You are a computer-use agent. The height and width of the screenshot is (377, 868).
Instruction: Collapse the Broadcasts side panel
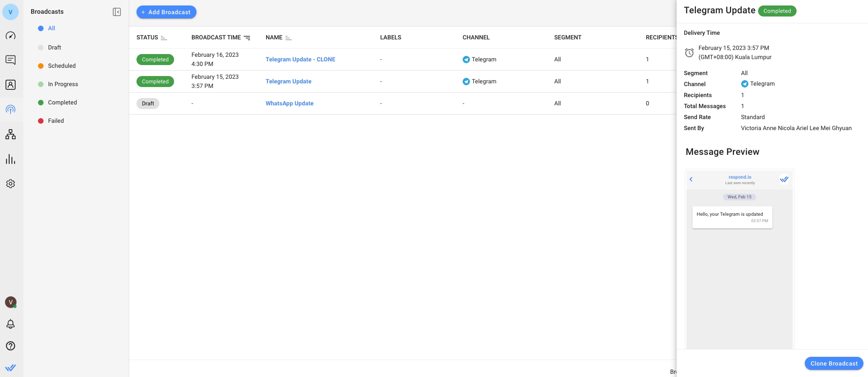(x=117, y=12)
